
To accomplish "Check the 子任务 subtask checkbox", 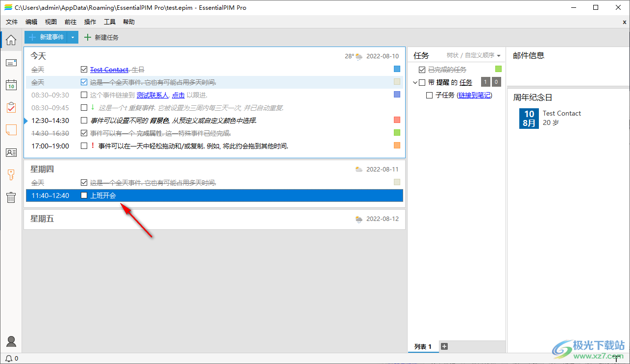I will click(430, 96).
